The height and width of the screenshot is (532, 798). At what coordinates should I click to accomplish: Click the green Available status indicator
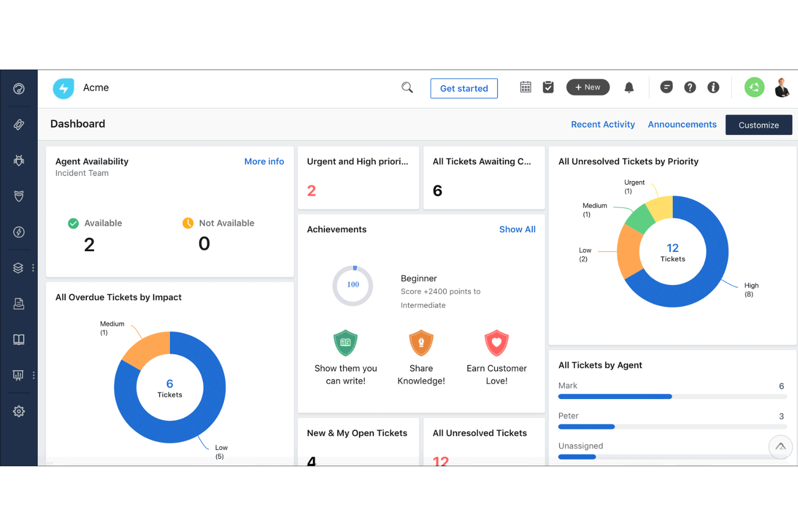[x=74, y=223]
